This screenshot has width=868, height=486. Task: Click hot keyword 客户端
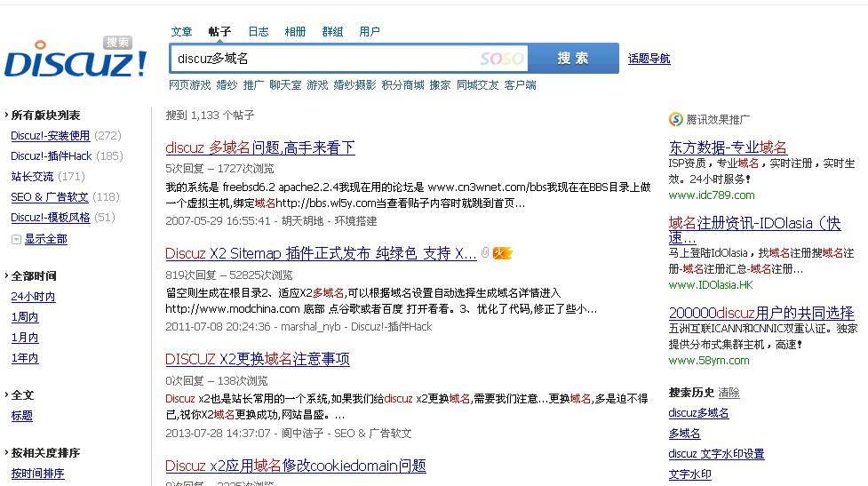[x=520, y=85]
